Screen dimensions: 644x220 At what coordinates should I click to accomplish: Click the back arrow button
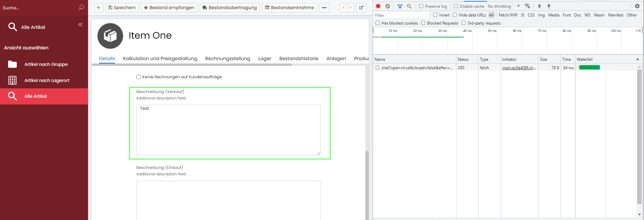coord(99,8)
